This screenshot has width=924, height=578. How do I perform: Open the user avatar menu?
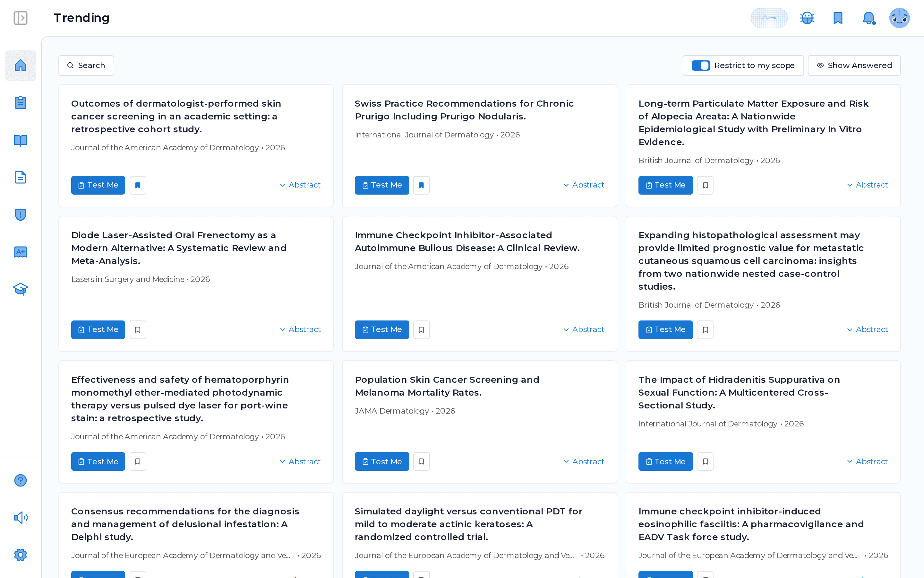(x=899, y=18)
